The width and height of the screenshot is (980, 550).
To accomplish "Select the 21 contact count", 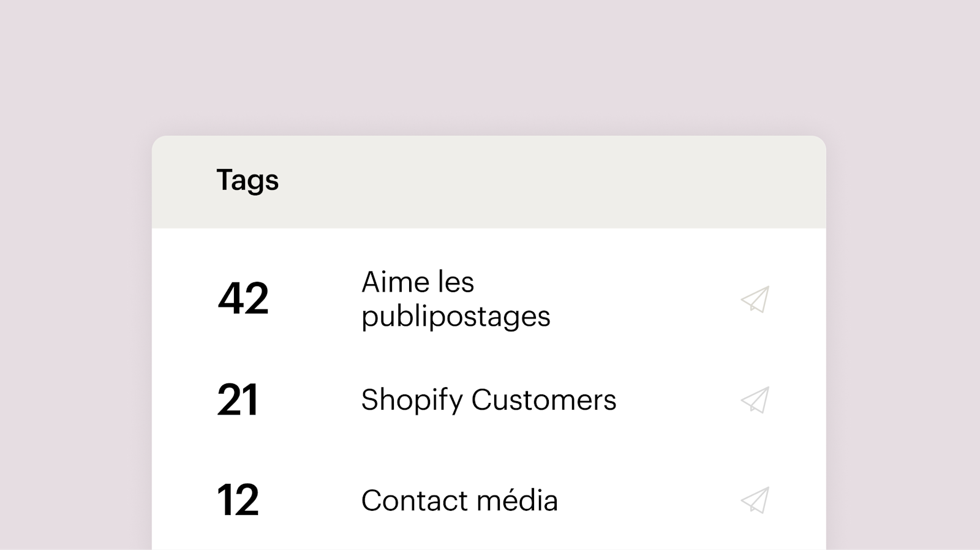I will 238,400.
